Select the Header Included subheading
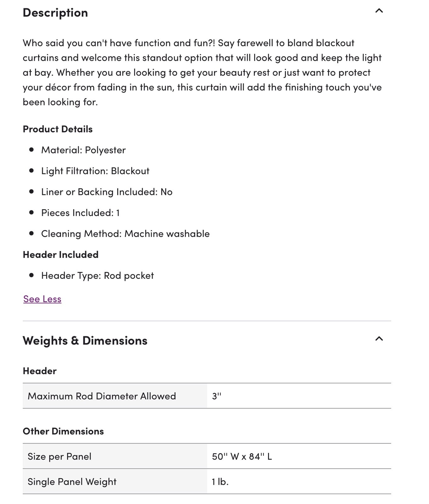 (60, 255)
